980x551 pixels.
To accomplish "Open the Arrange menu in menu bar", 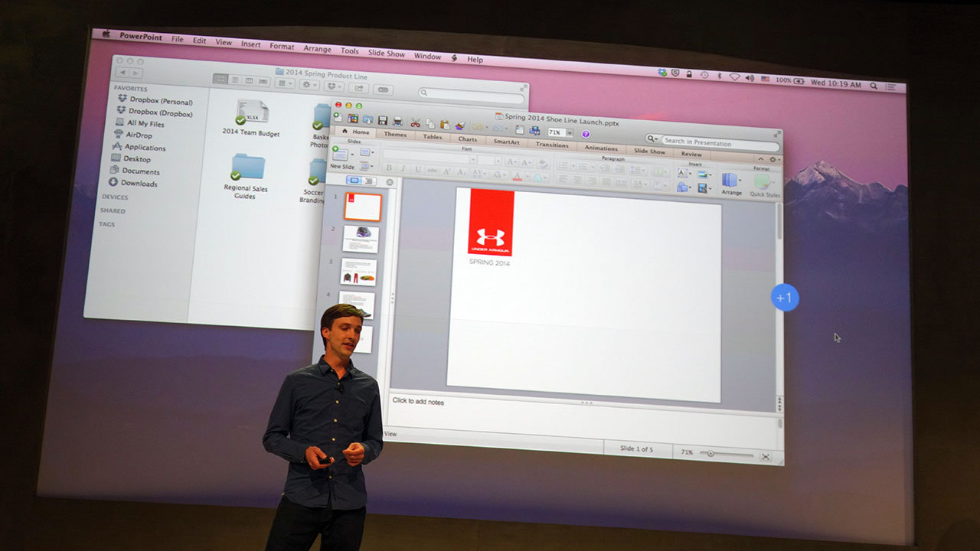I will (318, 49).
